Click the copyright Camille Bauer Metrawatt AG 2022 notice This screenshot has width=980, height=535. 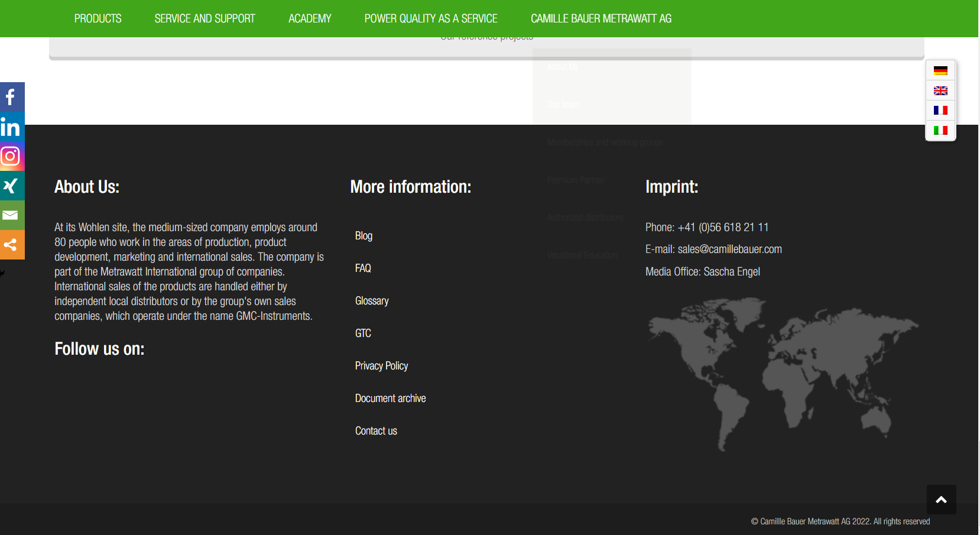(x=841, y=521)
